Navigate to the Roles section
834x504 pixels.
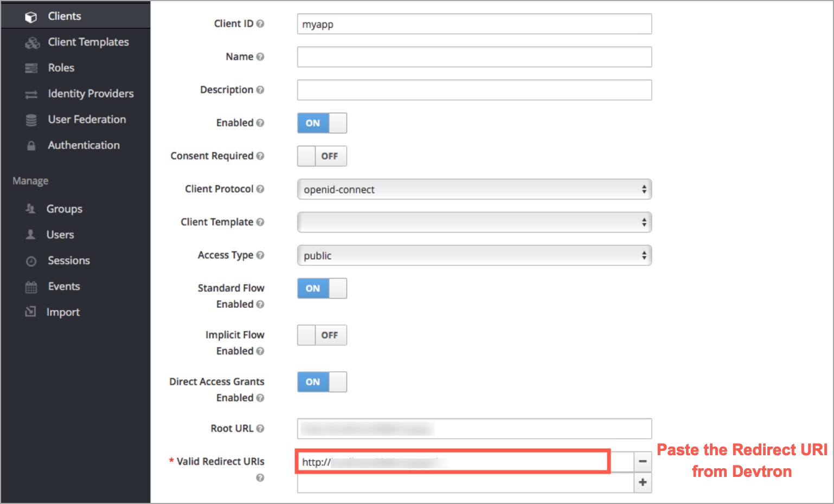click(x=61, y=67)
